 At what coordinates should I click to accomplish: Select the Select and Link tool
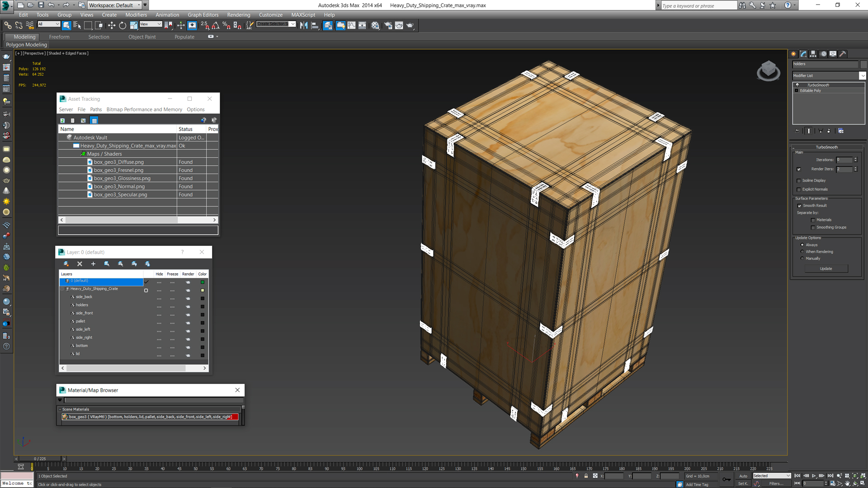tap(8, 25)
